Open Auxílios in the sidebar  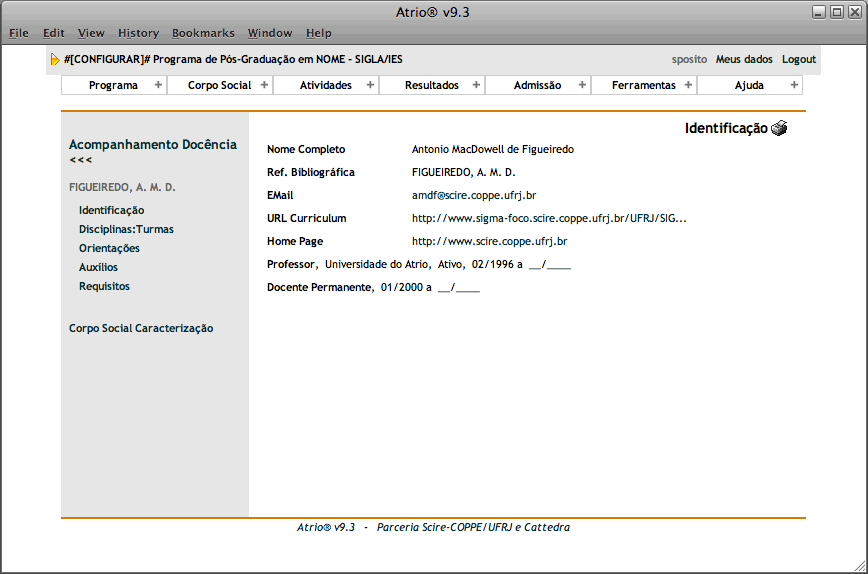(98, 267)
